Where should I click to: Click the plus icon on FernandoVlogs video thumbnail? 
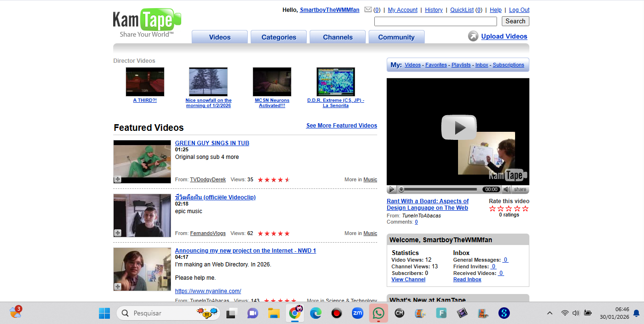[117, 233]
